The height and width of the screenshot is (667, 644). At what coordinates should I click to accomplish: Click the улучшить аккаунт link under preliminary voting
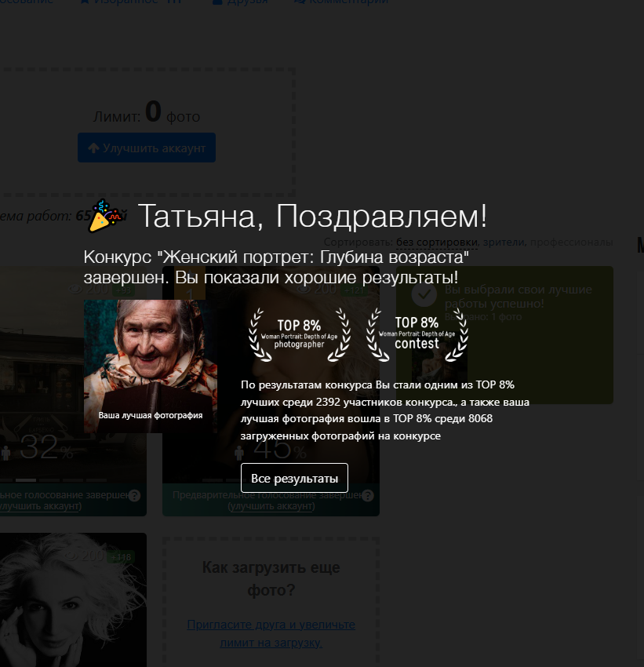[271, 505]
